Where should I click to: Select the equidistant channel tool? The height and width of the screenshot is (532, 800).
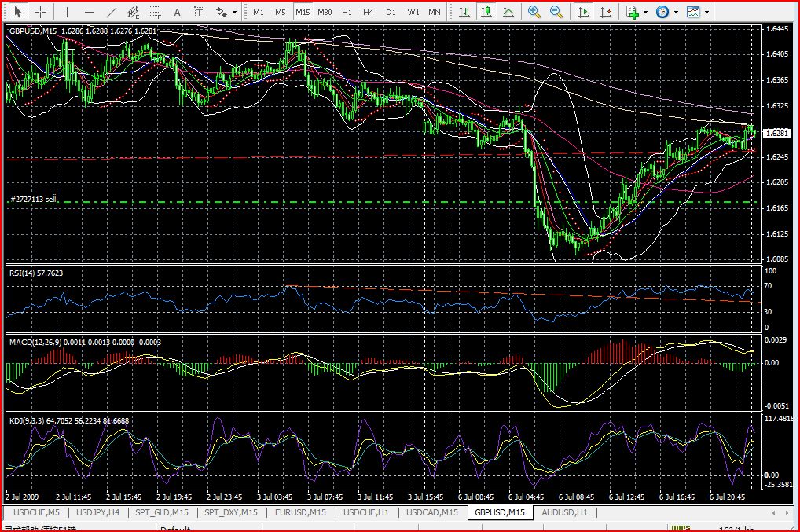(134, 12)
